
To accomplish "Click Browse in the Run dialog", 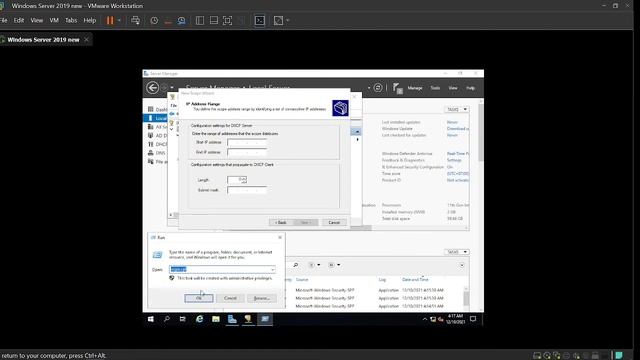I will click(x=262, y=298).
